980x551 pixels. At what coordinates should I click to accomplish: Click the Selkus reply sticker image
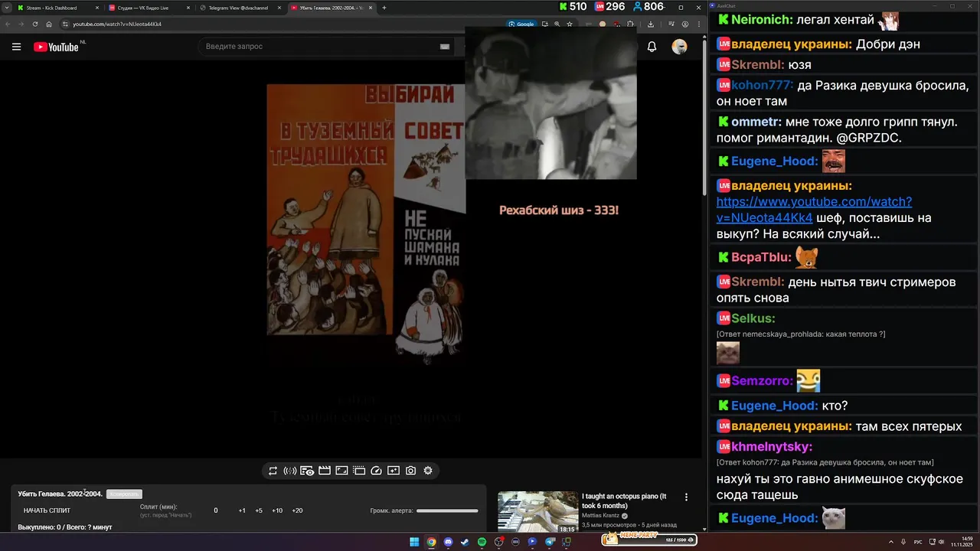(728, 353)
